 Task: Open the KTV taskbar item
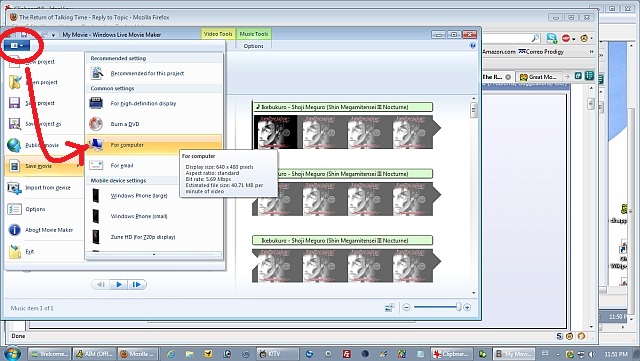[x=277, y=354]
